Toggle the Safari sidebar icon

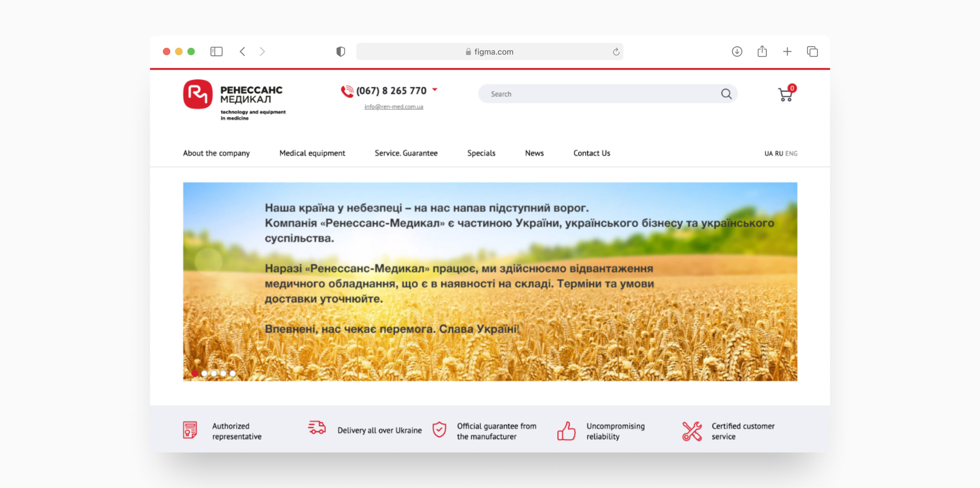click(x=216, y=51)
